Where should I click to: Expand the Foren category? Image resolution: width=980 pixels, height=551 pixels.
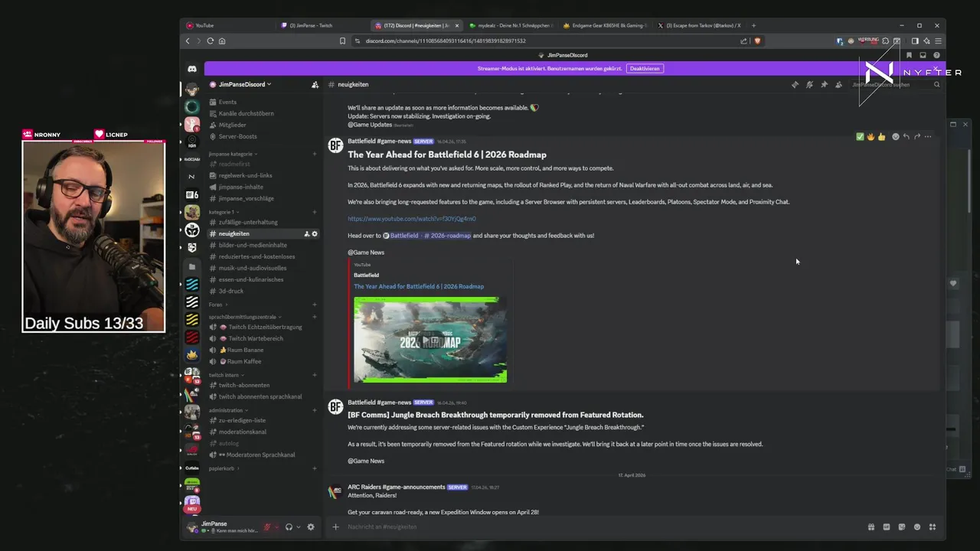[218, 305]
